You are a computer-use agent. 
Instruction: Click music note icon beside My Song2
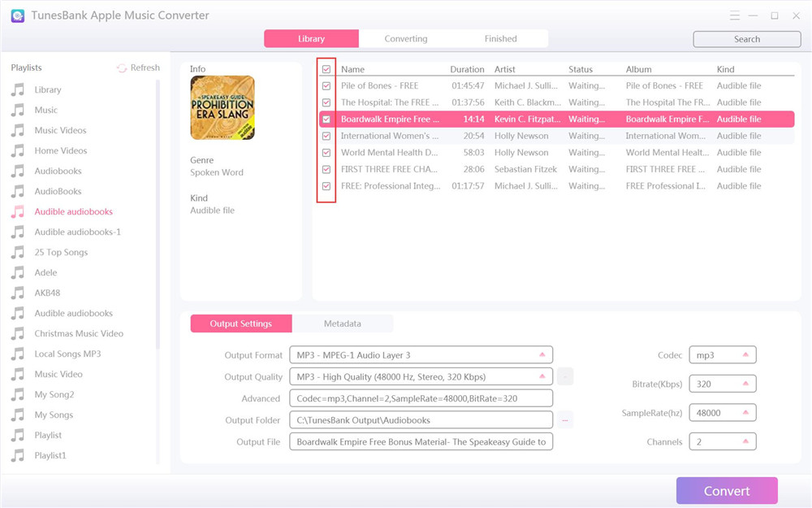(x=18, y=394)
